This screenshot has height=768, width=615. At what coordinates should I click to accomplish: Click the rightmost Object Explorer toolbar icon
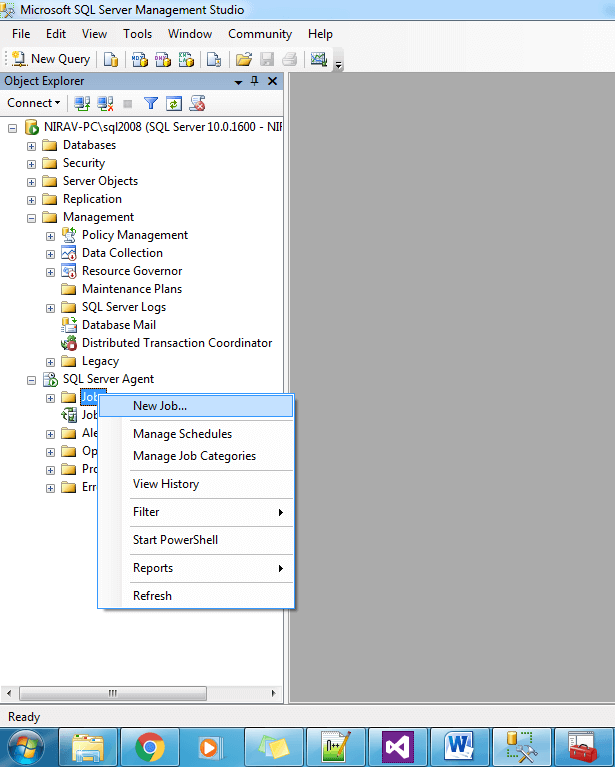tap(197, 103)
